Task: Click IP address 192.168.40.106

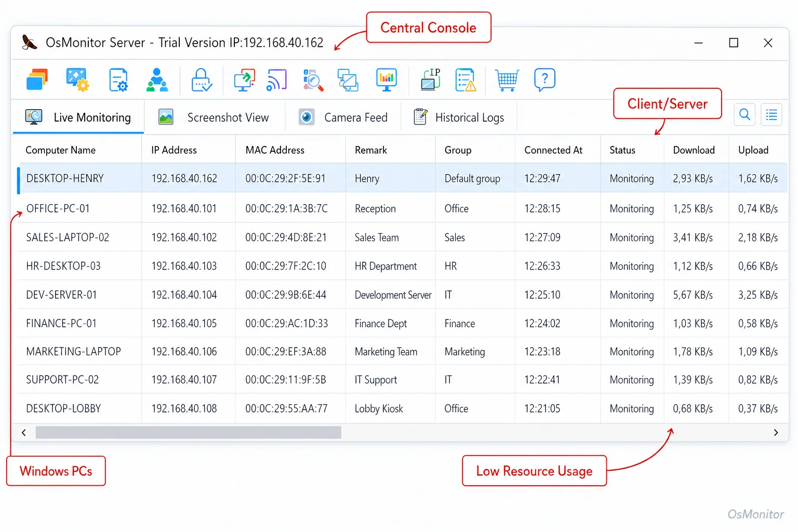Action: click(184, 351)
